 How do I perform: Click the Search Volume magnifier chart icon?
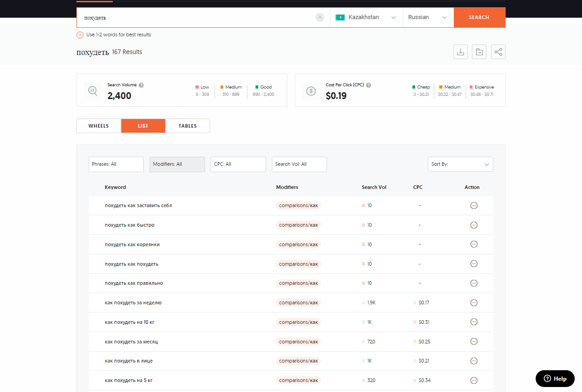pyautogui.click(x=93, y=91)
